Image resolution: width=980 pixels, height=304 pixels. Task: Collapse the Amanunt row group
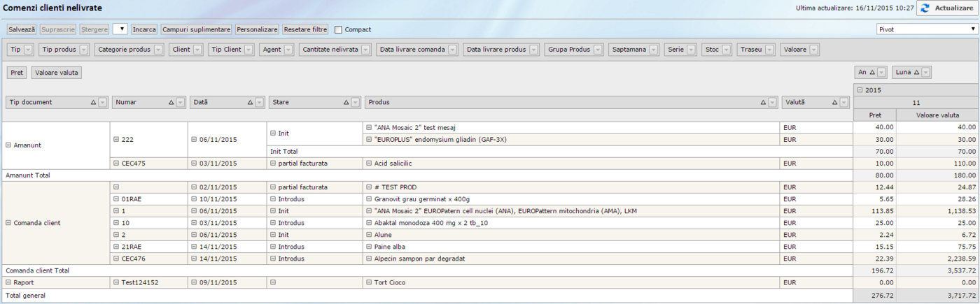point(8,145)
